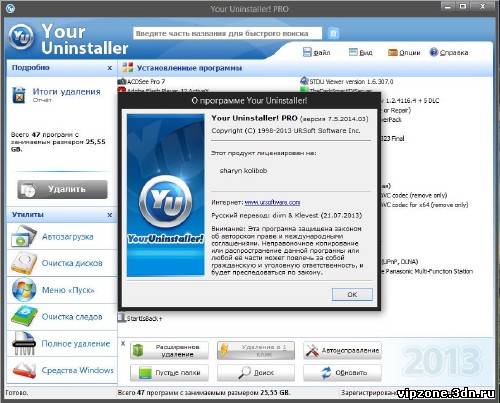500x403 pixels.
Task: Close the Утилиты panel
Action: (110, 215)
